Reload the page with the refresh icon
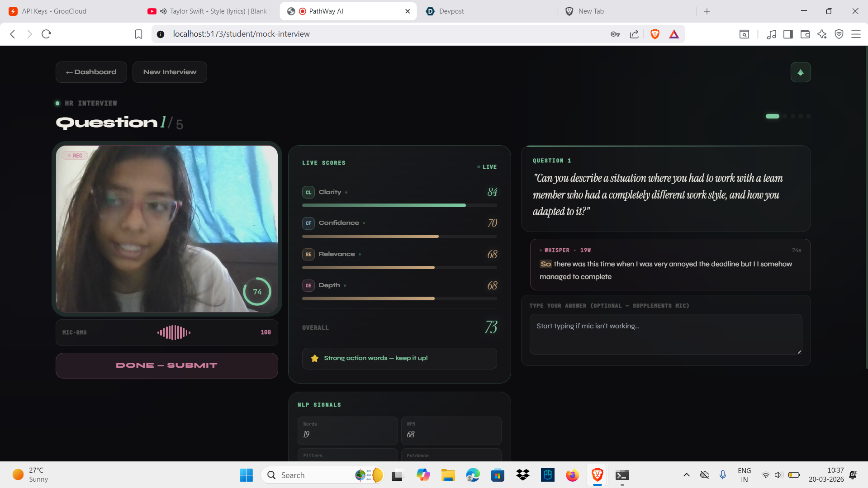This screenshot has width=868, height=488. tap(46, 34)
